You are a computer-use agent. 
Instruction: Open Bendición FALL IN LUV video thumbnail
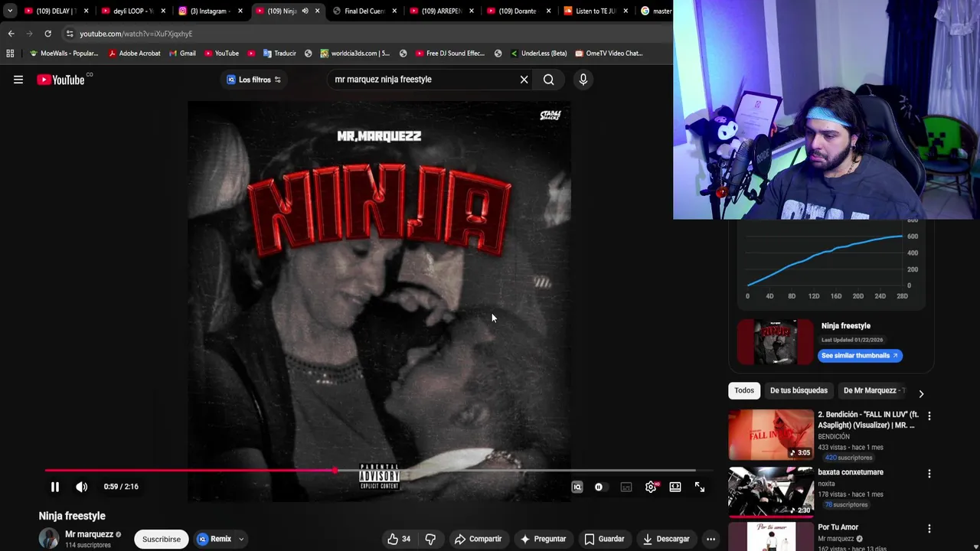(771, 434)
